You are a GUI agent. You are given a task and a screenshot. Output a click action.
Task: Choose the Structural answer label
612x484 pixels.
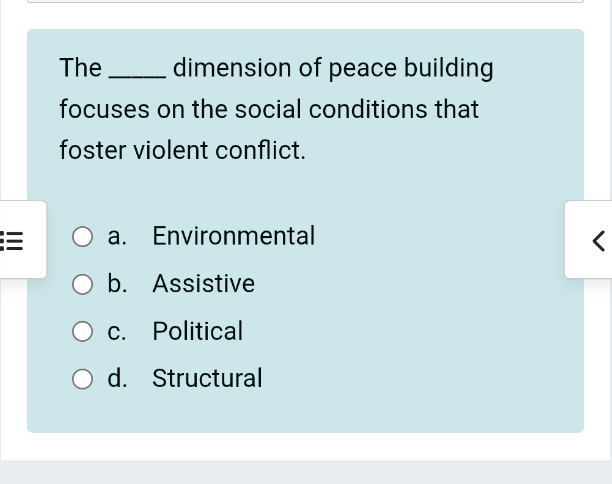[207, 378]
